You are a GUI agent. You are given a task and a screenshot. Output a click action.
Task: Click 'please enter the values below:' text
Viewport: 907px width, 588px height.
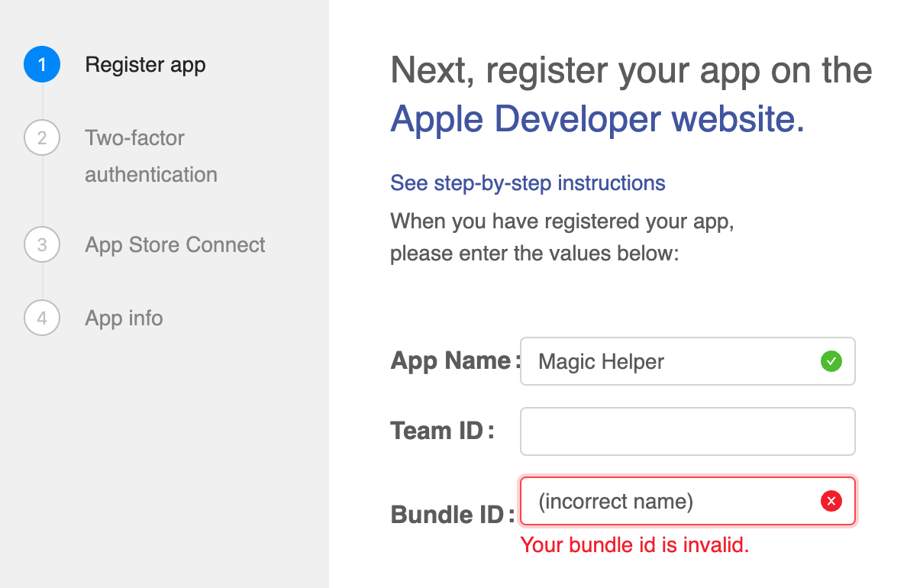tap(534, 254)
